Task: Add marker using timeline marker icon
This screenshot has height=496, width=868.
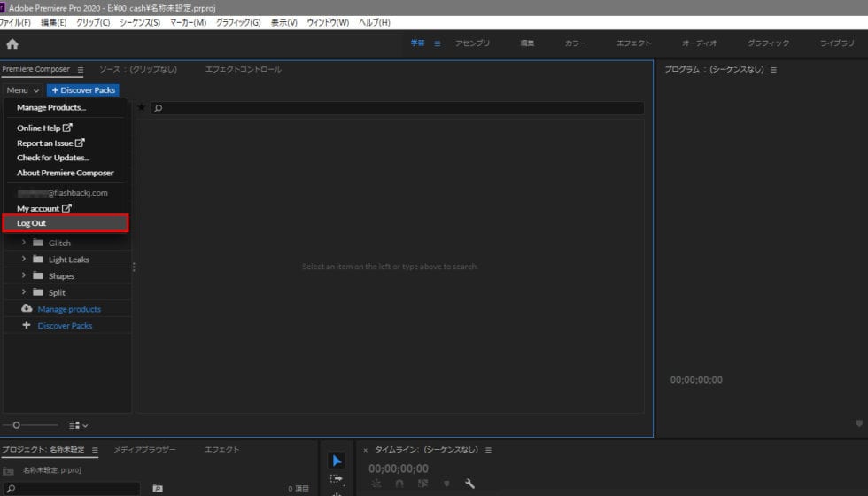Action: click(x=446, y=484)
